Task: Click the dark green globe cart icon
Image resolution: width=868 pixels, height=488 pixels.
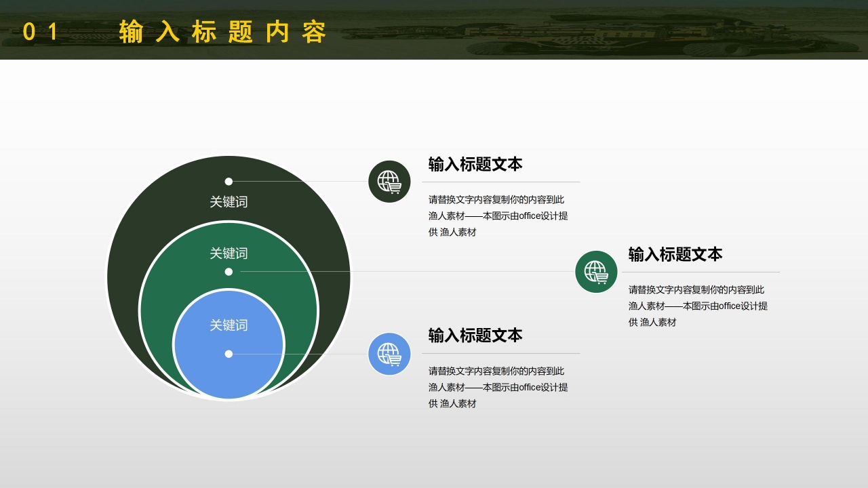Action: [389, 182]
